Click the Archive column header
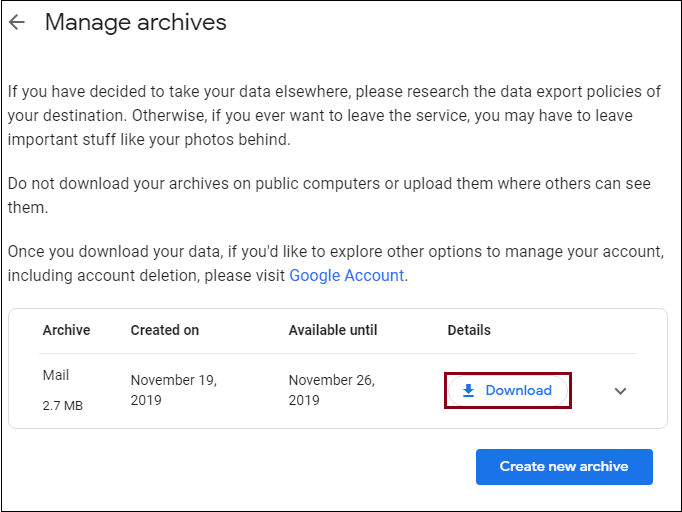The width and height of the screenshot is (682, 512). [x=66, y=330]
